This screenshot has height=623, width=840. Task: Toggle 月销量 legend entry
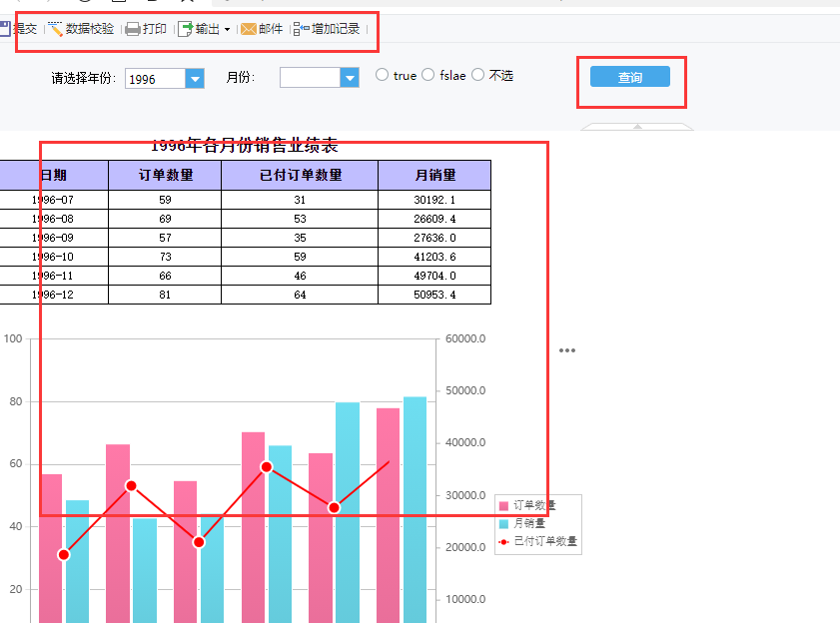[x=521, y=523]
